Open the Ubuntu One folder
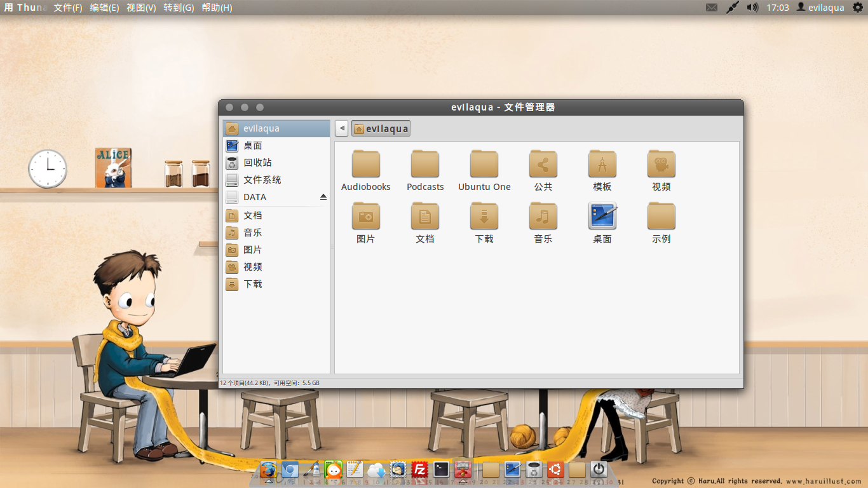Viewport: 868px width, 488px height. (x=484, y=170)
